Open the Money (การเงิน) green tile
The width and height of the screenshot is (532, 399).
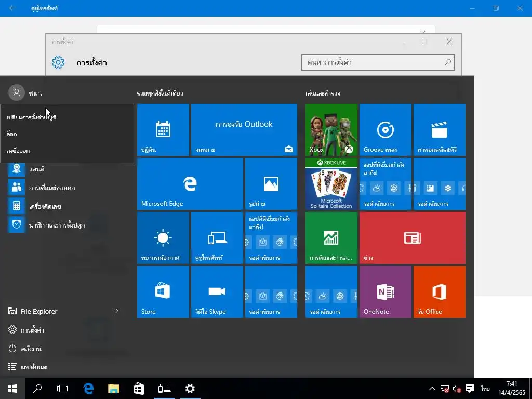coord(331,238)
